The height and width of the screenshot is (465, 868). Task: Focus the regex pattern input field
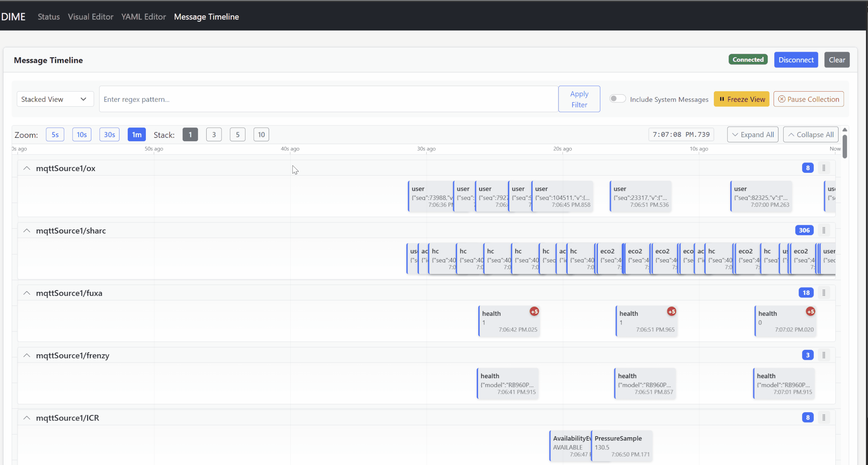tap(328, 99)
